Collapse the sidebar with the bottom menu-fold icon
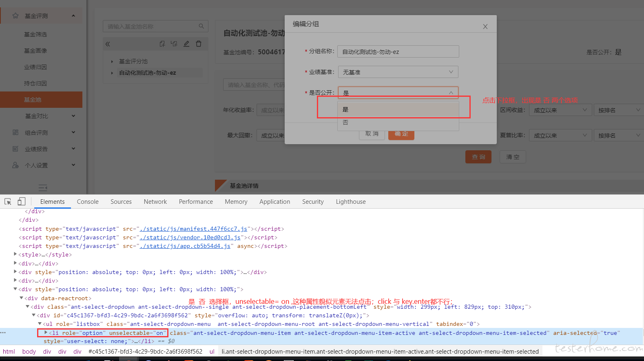Image resolution: width=644 pixels, height=361 pixels. coord(43,188)
